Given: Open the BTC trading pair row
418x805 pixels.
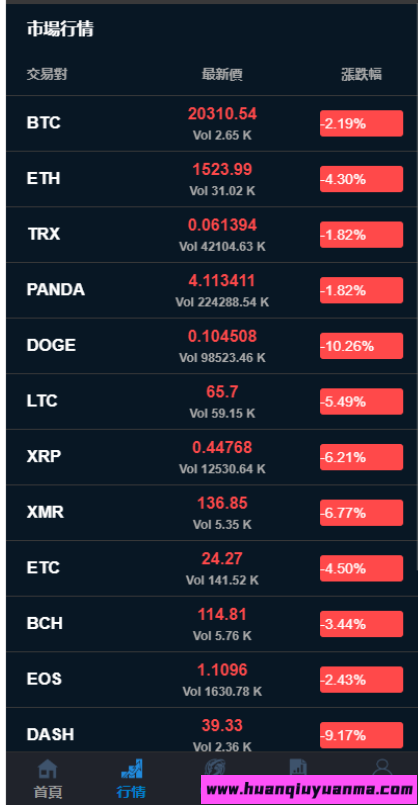Looking at the screenshot, I should coord(212,123).
